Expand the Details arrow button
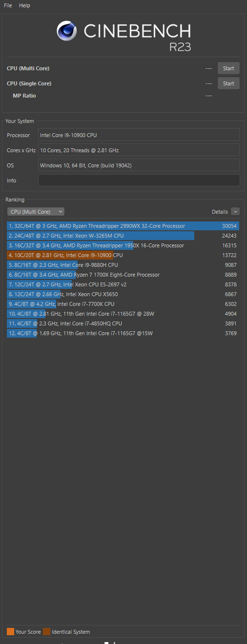Screen dimensions: 247x644 pyautogui.click(x=235, y=212)
